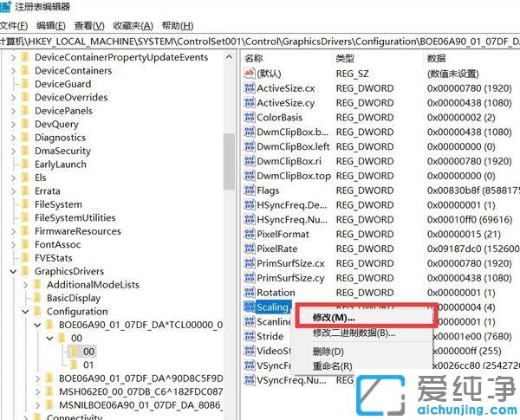
Task: Select the HSyncFreq.Nu... value name
Action: click(x=292, y=219)
